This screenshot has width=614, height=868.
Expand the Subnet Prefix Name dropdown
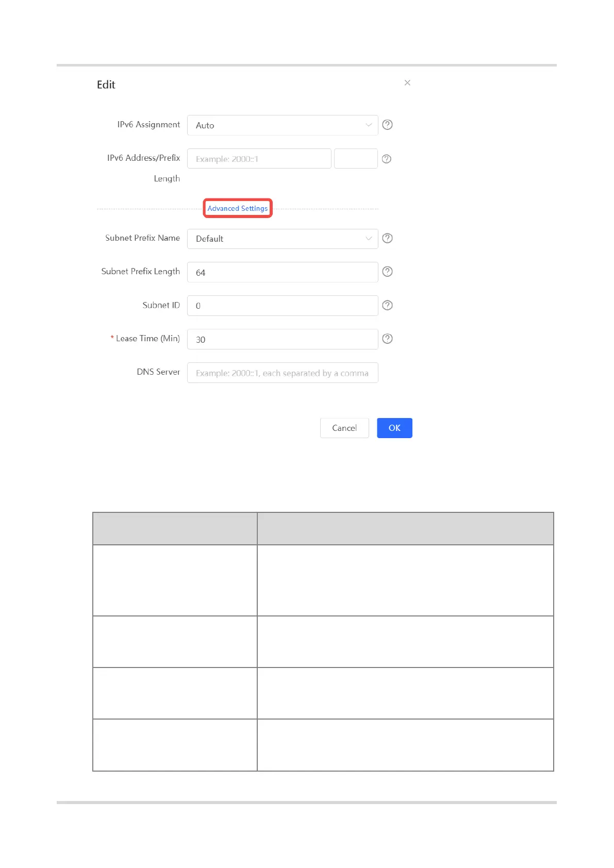(x=283, y=239)
